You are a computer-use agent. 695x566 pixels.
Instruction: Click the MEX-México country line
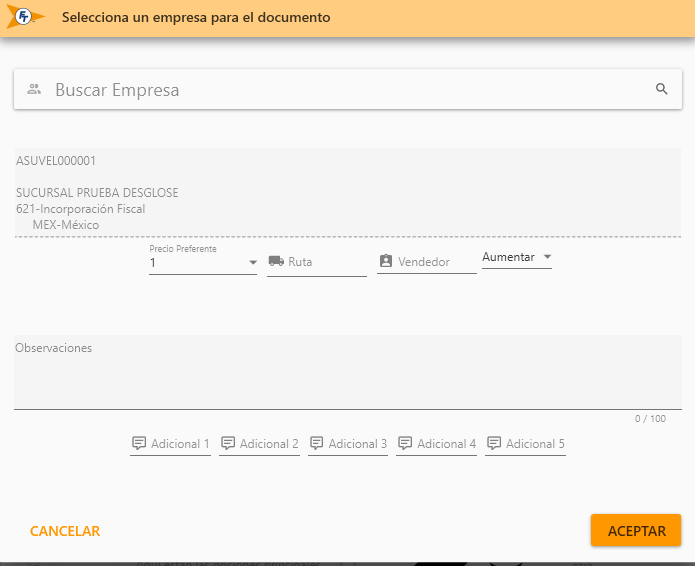[x=66, y=225]
